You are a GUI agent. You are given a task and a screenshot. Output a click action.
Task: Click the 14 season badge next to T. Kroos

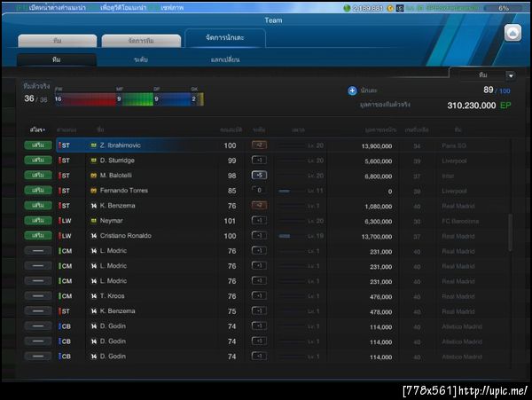94,296
